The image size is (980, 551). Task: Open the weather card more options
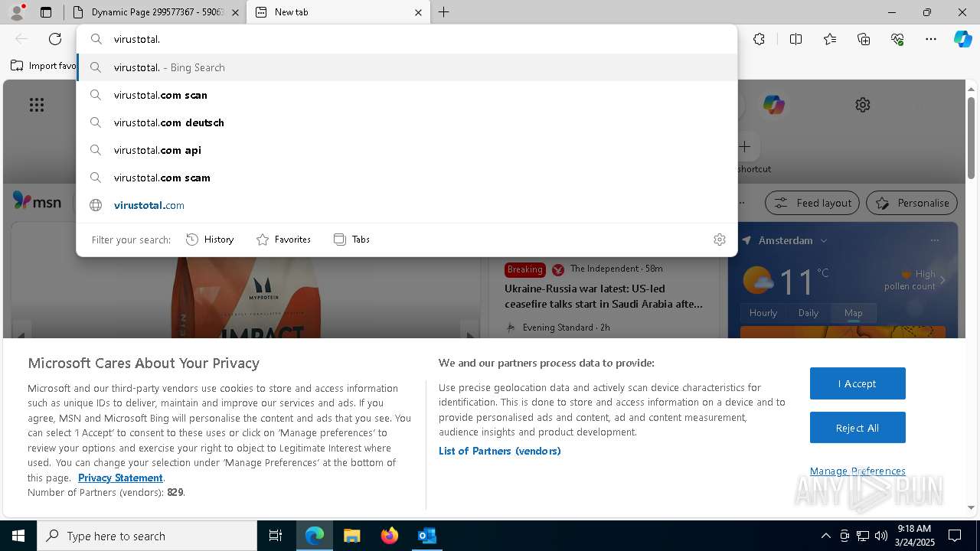tap(935, 240)
